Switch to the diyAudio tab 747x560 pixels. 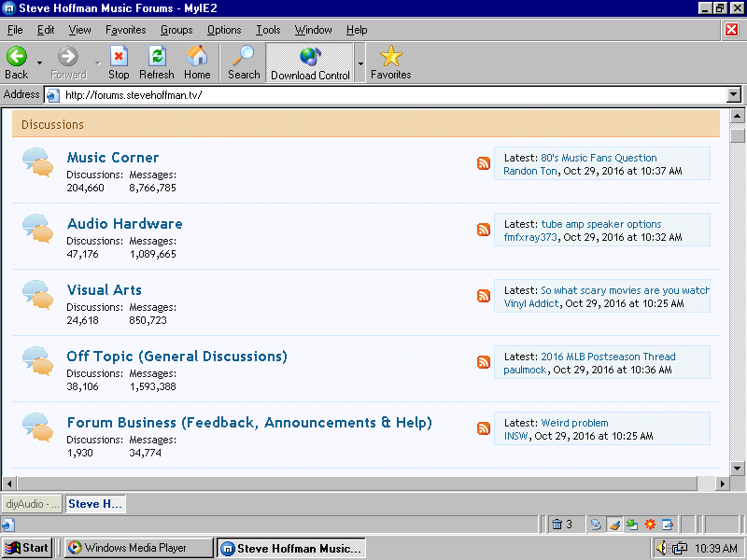point(32,504)
